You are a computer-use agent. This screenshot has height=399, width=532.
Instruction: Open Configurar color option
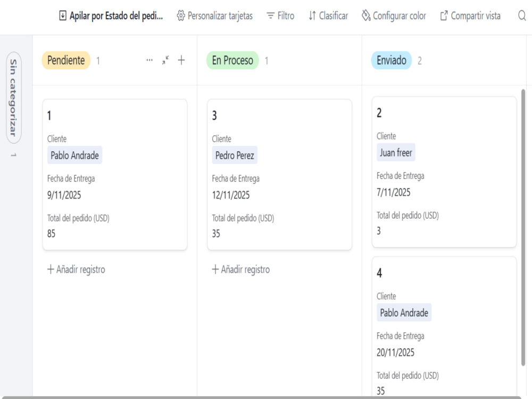tap(394, 15)
